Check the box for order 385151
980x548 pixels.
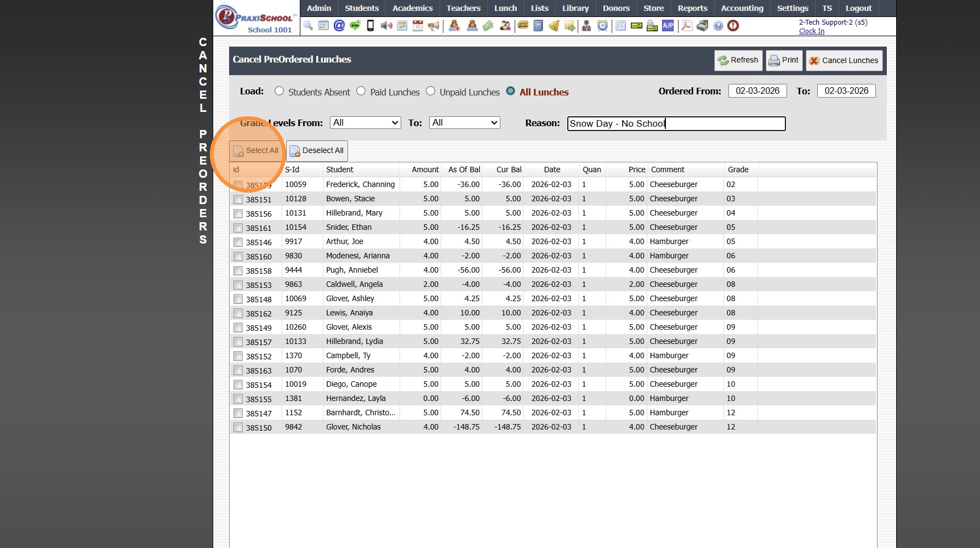tap(238, 200)
